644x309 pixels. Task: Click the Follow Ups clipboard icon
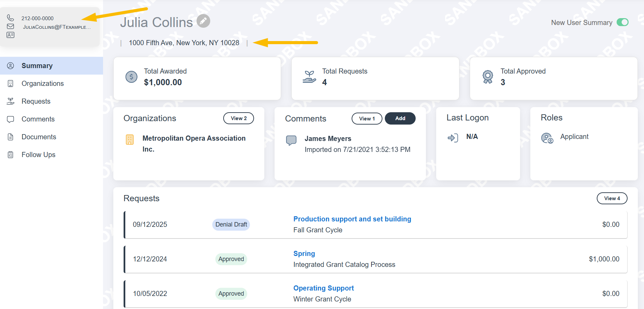pos(11,155)
